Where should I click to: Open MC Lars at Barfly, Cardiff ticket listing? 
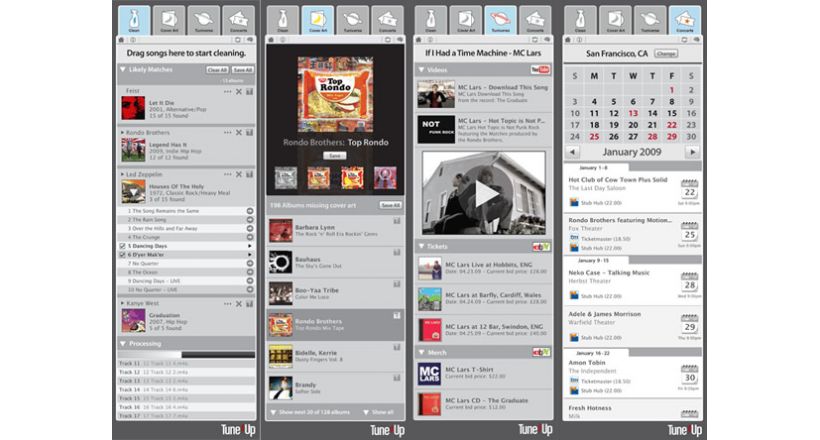click(x=484, y=299)
